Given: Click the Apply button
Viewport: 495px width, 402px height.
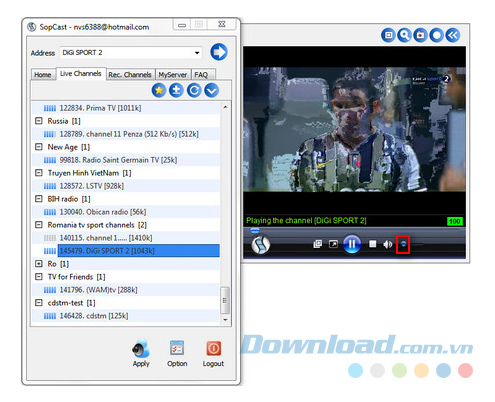Looking at the screenshot, I should (x=141, y=353).
